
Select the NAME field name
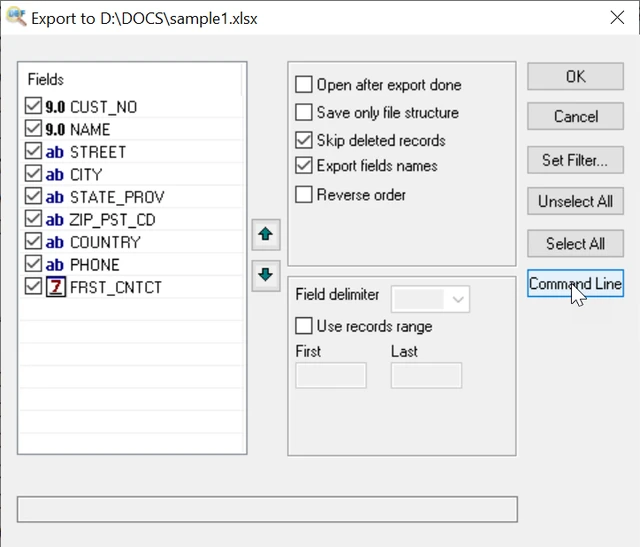coord(90,129)
